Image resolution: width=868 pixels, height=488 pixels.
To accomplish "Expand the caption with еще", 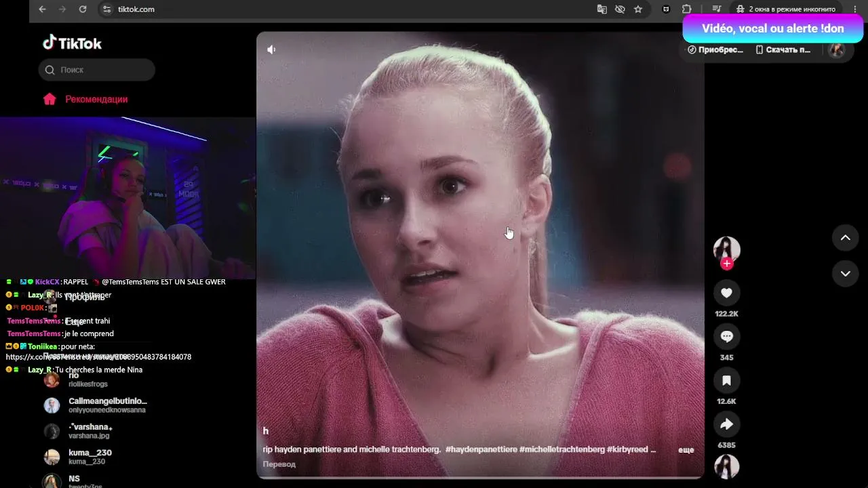I will pyautogui.click(x=686, y=449).
